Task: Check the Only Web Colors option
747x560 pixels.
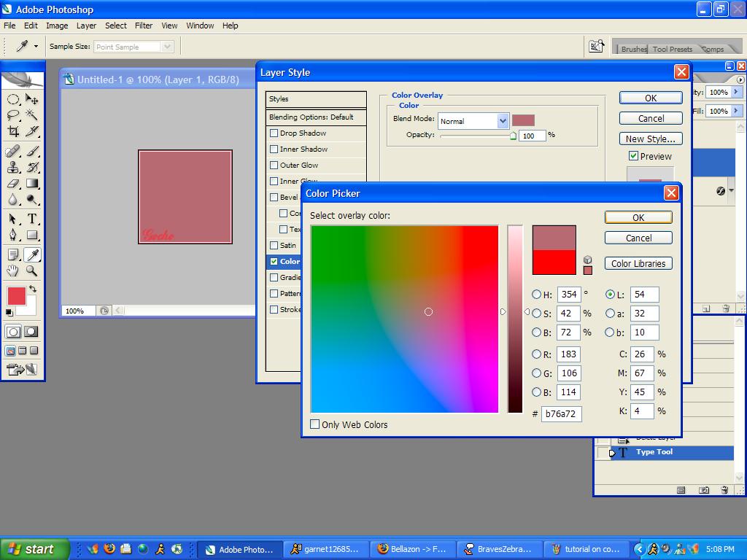Action: tap(315, 424)
